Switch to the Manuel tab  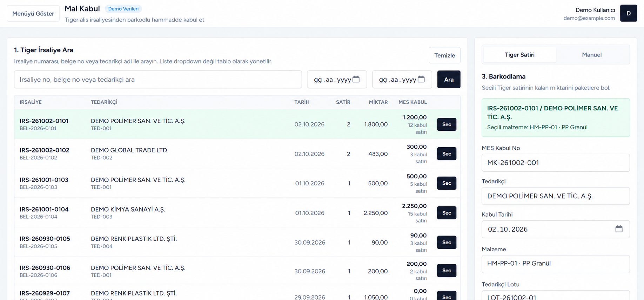click(x=592, y=55)
